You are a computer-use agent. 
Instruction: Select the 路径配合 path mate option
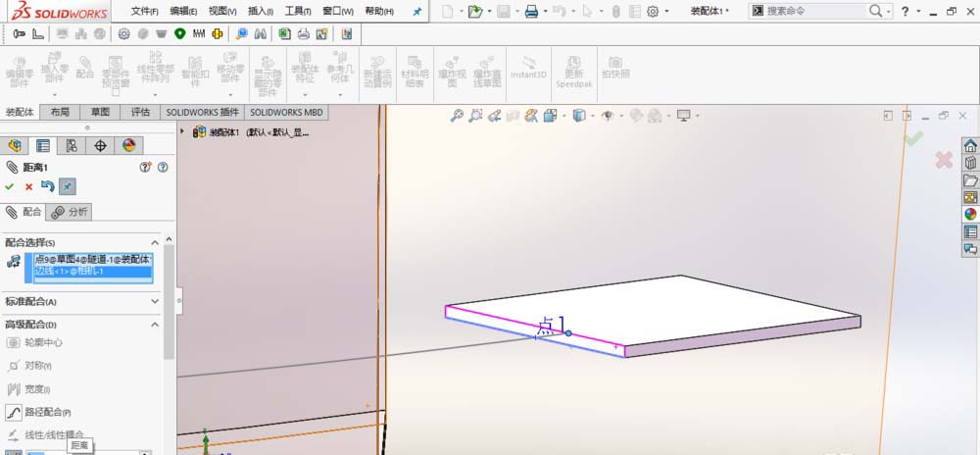pyautogui.click(x=39, y=413)
